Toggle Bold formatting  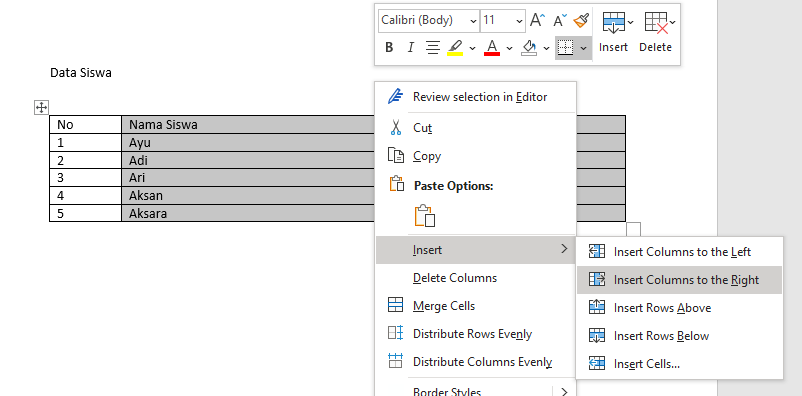coord(389,48)
